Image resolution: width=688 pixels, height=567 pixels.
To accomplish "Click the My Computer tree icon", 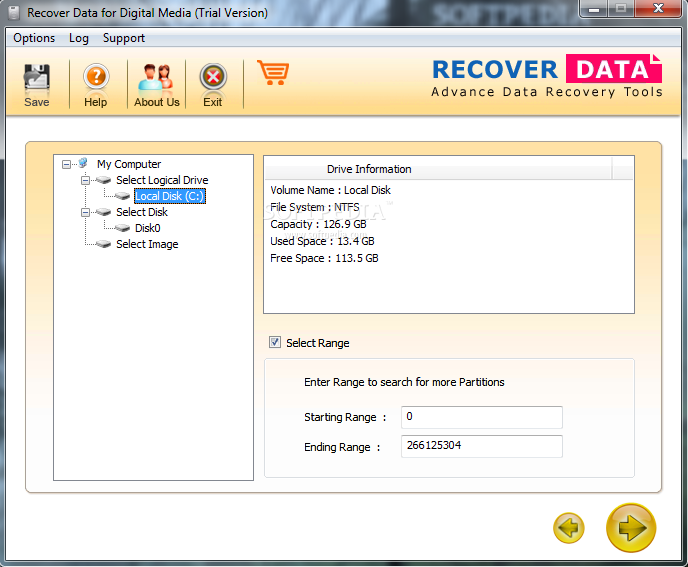I will pos(82,164).
